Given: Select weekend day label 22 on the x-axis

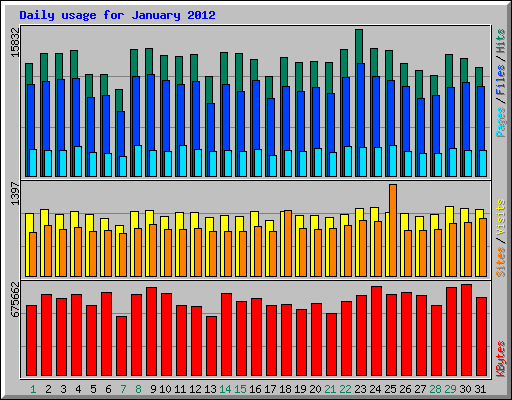Looking at the screenshot, I should coord(345,389).
